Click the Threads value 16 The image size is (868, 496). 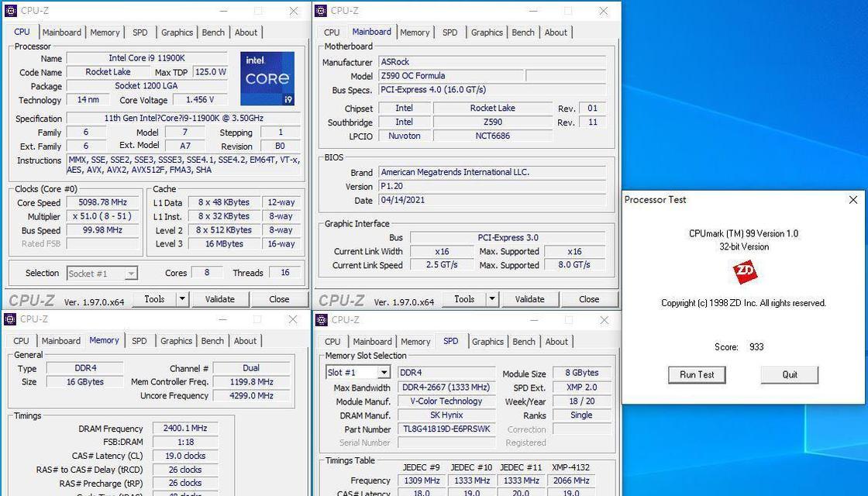[285, 272]
